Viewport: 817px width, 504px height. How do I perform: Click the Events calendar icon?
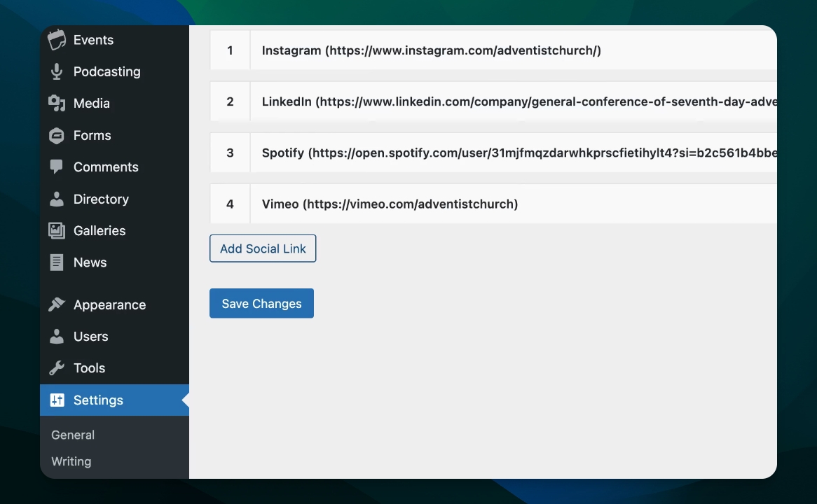[x=57, y=40]
